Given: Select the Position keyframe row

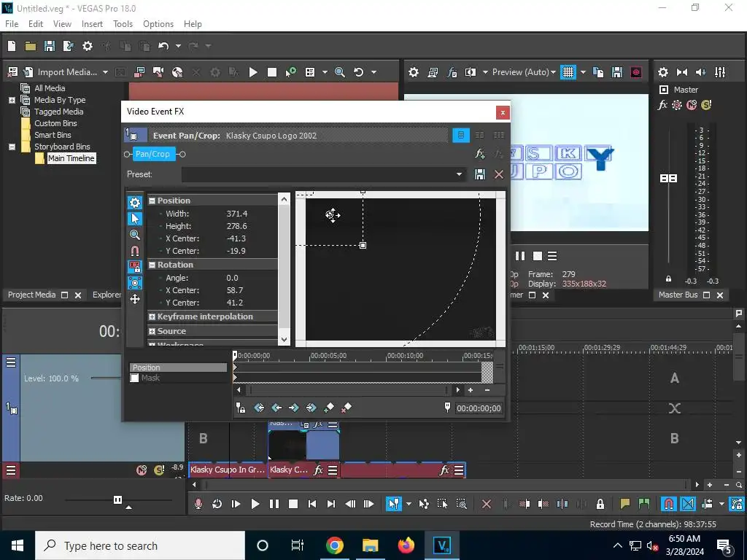Looking at the screenshot, I should (x=178, y=367).
